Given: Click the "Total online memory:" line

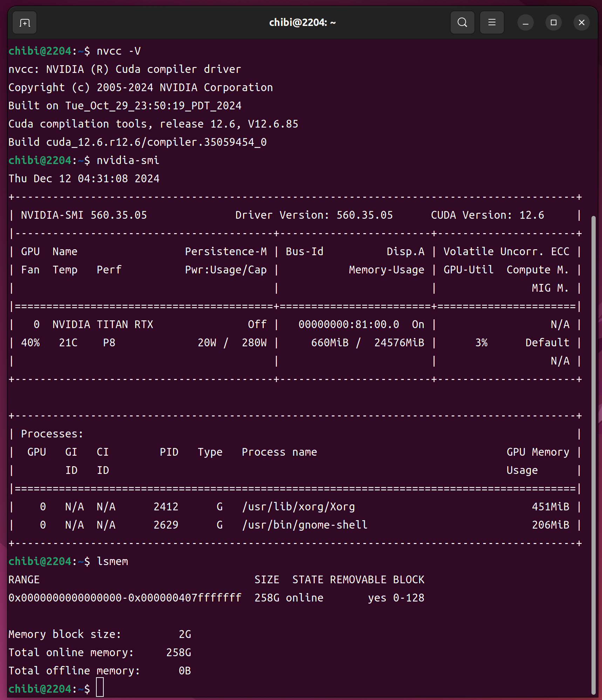Looking at the screenshot, I should click(71, 653).
